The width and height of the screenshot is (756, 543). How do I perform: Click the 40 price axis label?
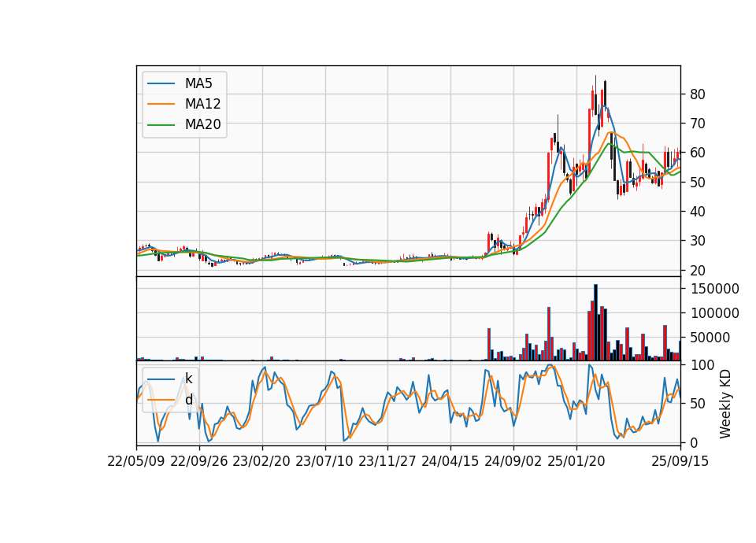697,212
